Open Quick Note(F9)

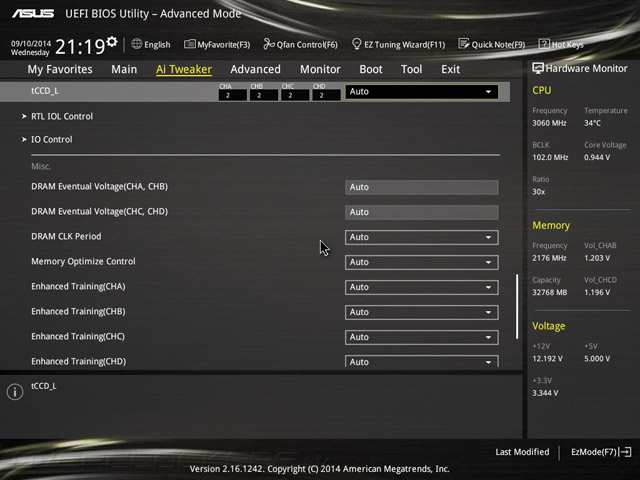coord(492,44)
